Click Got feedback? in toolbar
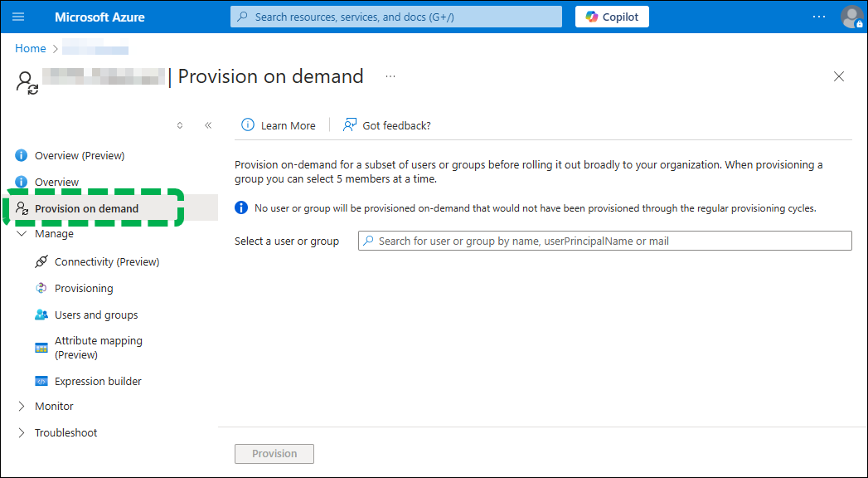 (387, 125)
